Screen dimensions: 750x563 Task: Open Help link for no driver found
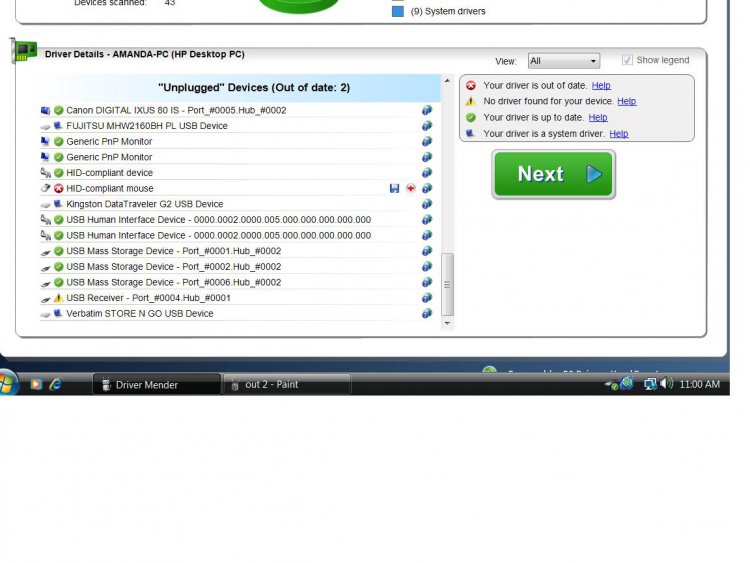[627, 101]
